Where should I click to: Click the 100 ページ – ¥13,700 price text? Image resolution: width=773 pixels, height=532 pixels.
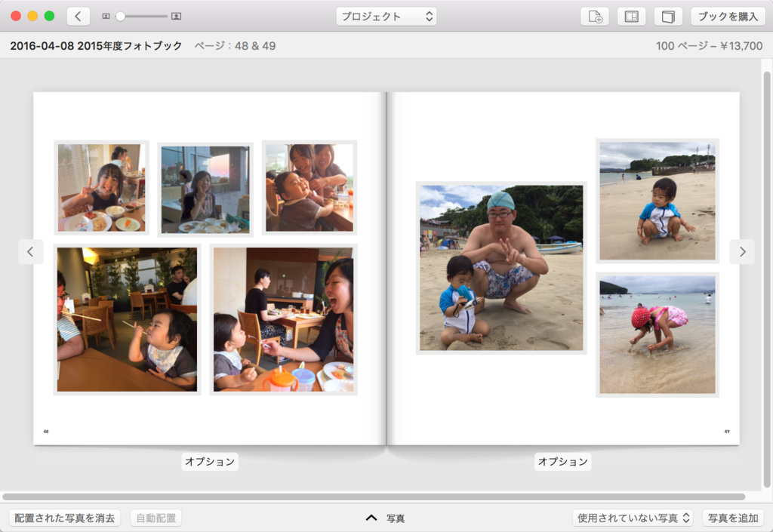pos(709,46)
